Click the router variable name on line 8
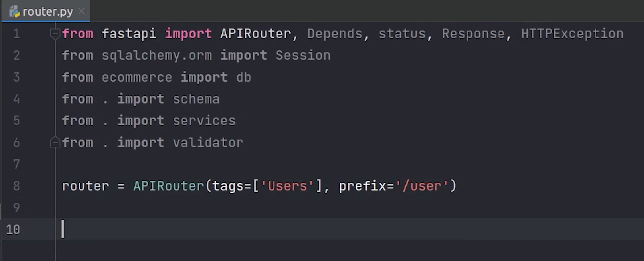 coord(85,186)
